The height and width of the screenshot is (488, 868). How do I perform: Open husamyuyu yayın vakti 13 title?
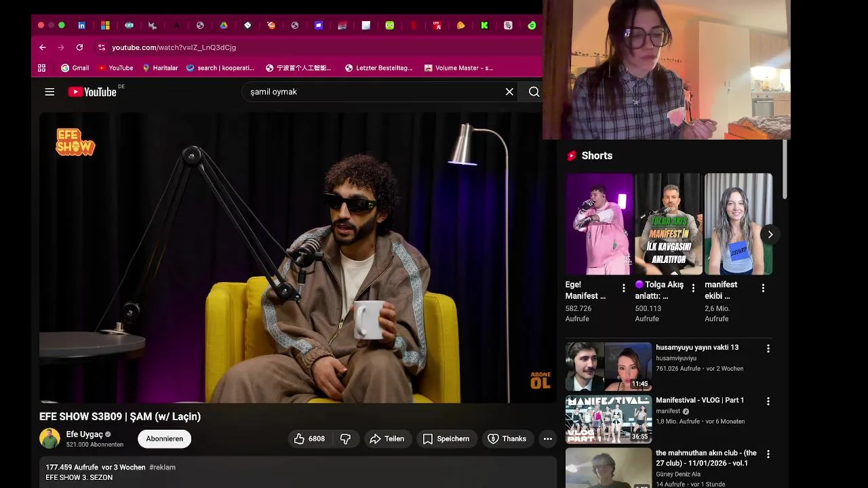tap(697, 347)
